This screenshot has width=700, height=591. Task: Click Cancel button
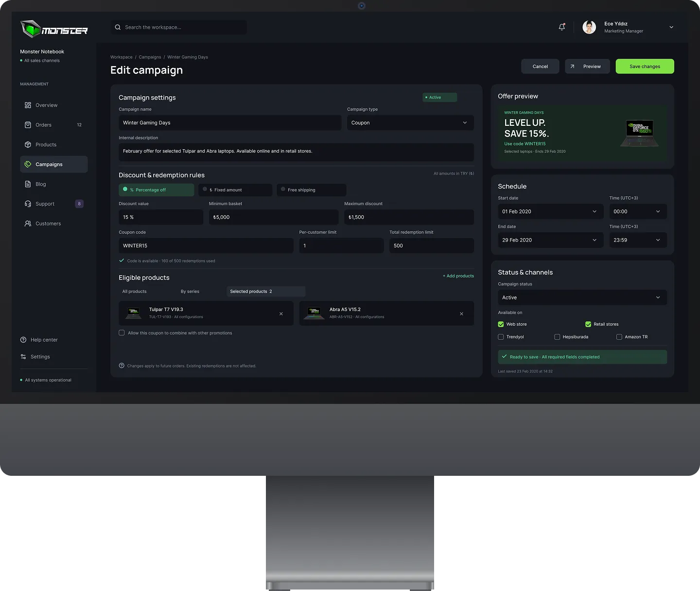(540, 67)
